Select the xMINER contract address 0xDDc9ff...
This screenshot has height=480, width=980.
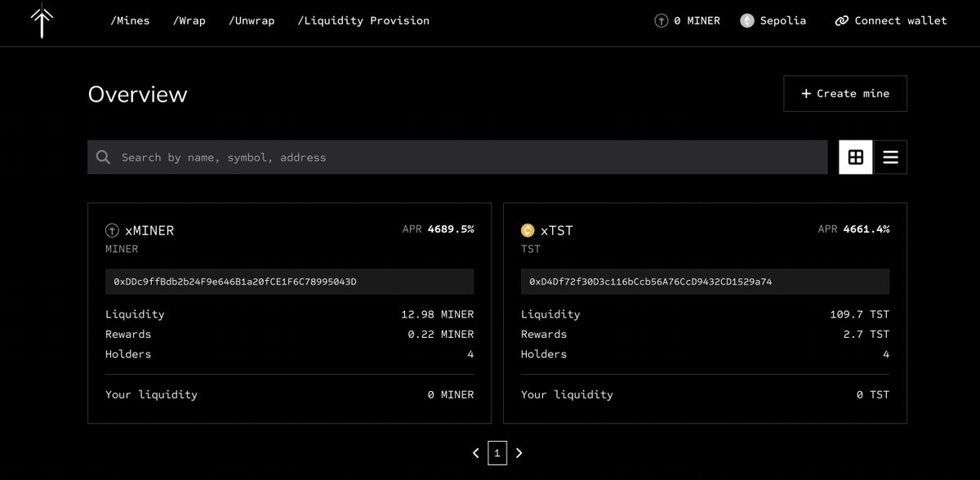click(289, 282)
